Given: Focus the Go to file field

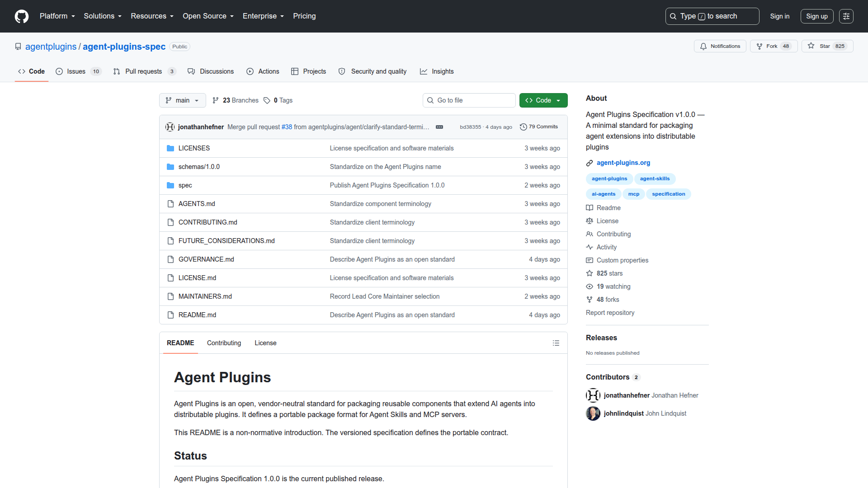Looking at the screenshot, I should (x=469, y=100).
